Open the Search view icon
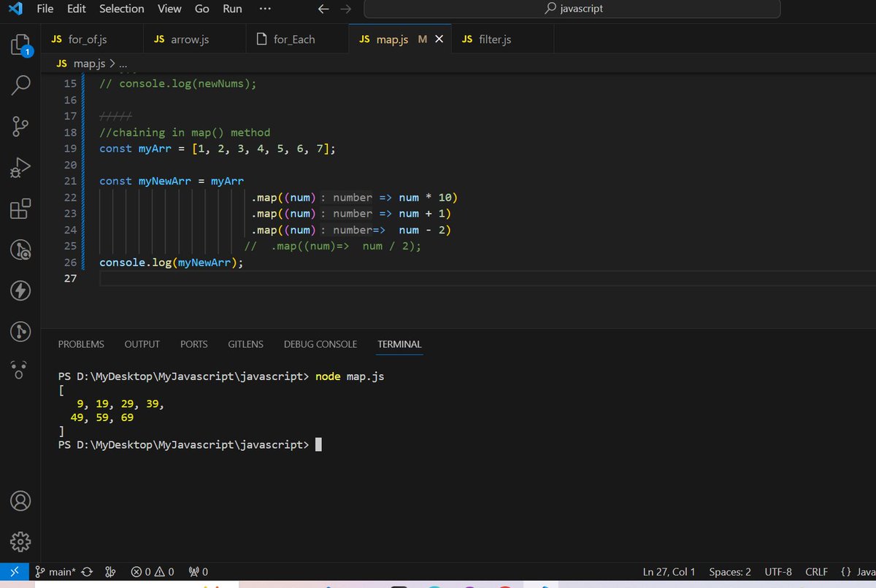 (x=20, y=85)
